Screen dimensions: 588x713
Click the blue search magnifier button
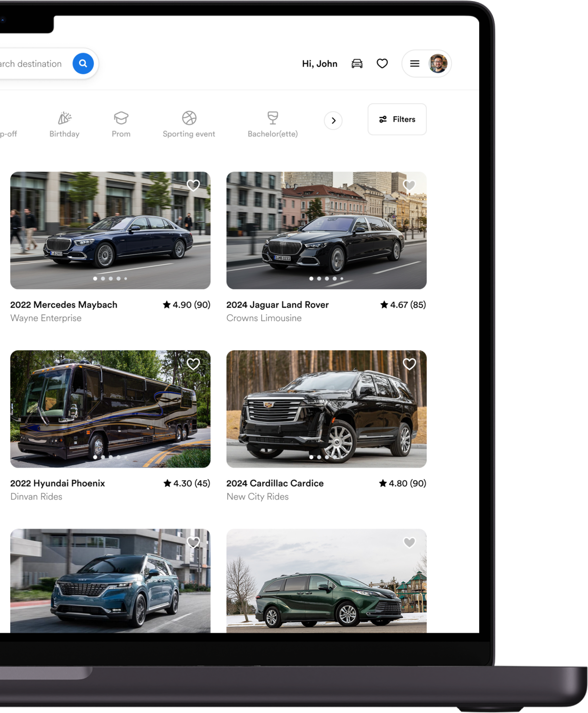tap(83, 63)
